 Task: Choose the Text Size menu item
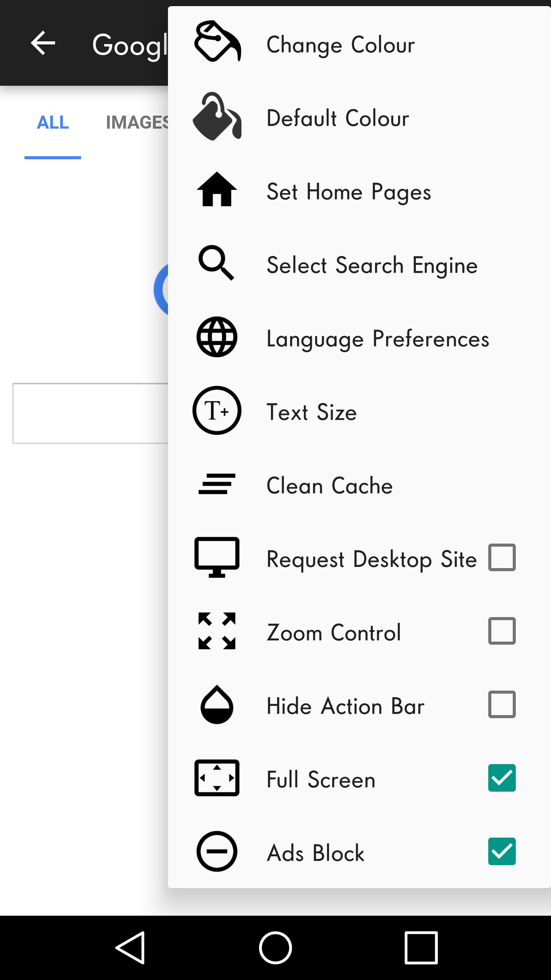(359, 410)
